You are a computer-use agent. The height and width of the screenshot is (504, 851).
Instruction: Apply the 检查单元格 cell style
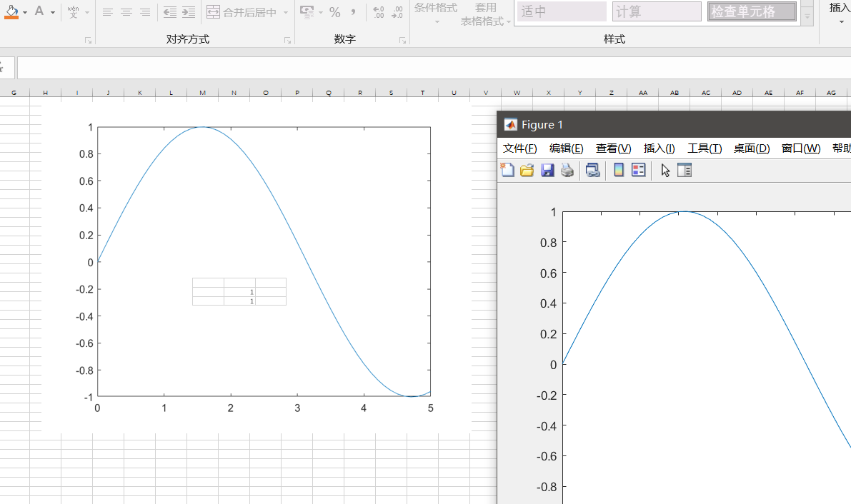pyautogui.click(x=752, y=11)
